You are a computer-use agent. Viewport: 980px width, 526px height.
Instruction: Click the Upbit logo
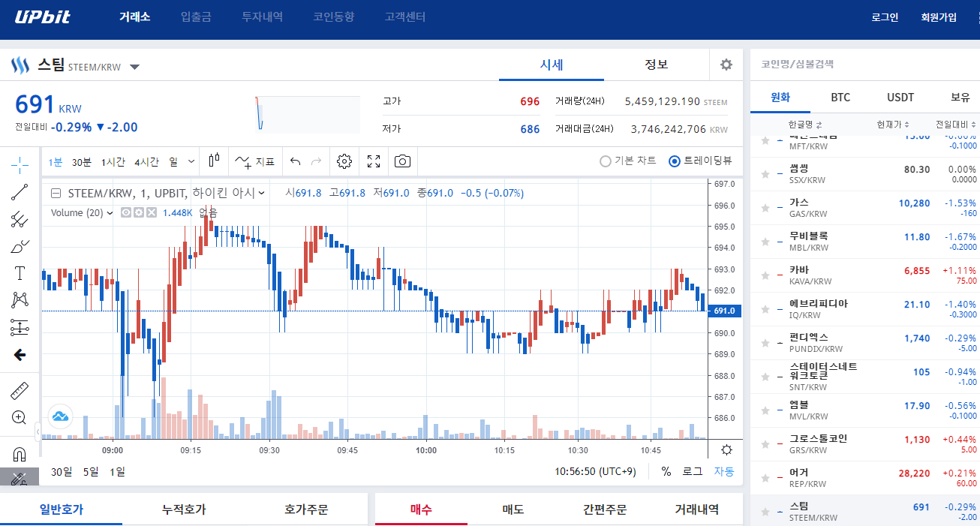click(43, 17)
